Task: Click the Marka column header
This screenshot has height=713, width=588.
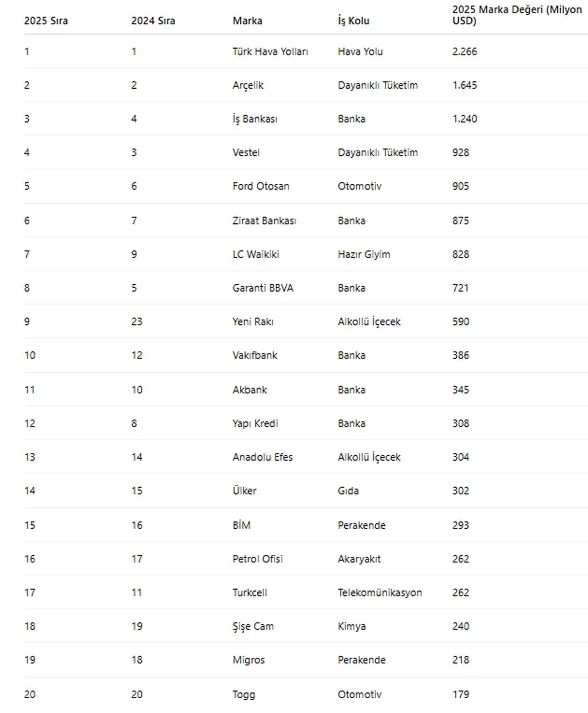Action: click(247, 21)
